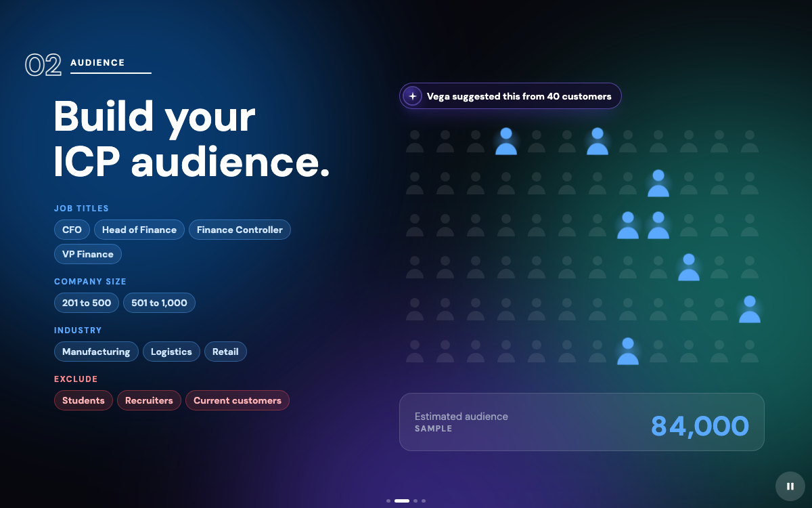Click the outlined 02 step number

coord(43,64)
